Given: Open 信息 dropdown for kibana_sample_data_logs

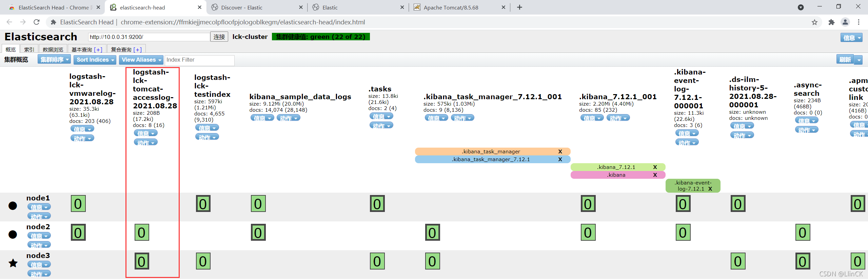Looking at the screenshot, I should tap(262, 117).
